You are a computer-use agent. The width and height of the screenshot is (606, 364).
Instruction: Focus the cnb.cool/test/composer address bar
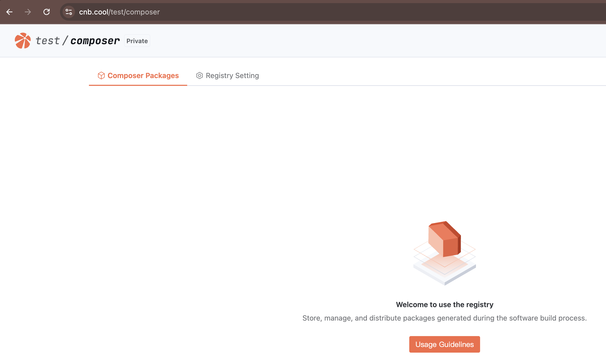(x=310, y=12)
